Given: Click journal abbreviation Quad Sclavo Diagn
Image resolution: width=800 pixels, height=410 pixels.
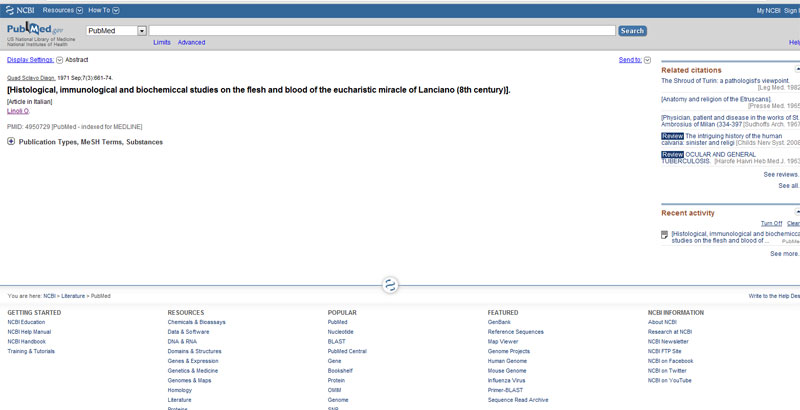Looking at the screenshot, I should coord(31,78).
